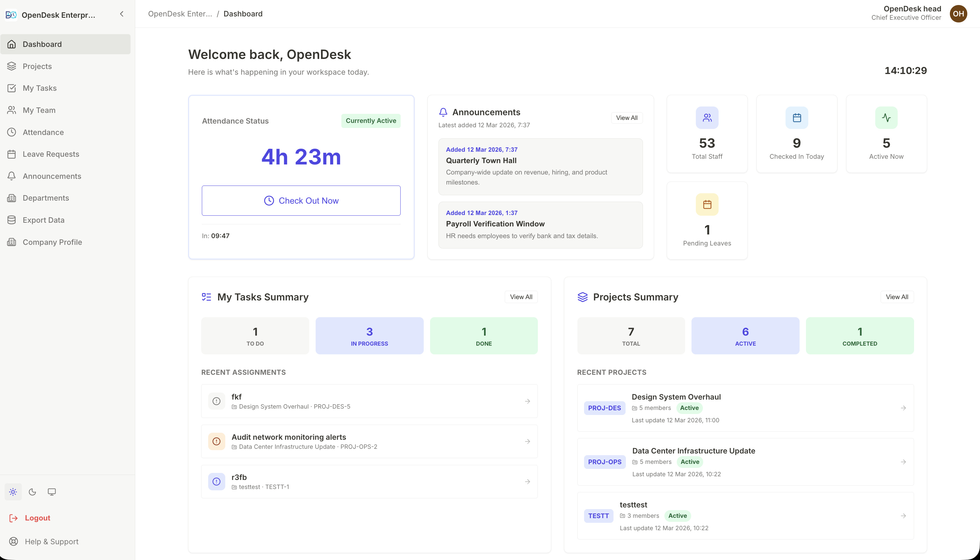Click the My Tasks checkbox icon in sidebar
Viewport: 980px width, 560px height.
pyautogui.click(x=11, y=88)
